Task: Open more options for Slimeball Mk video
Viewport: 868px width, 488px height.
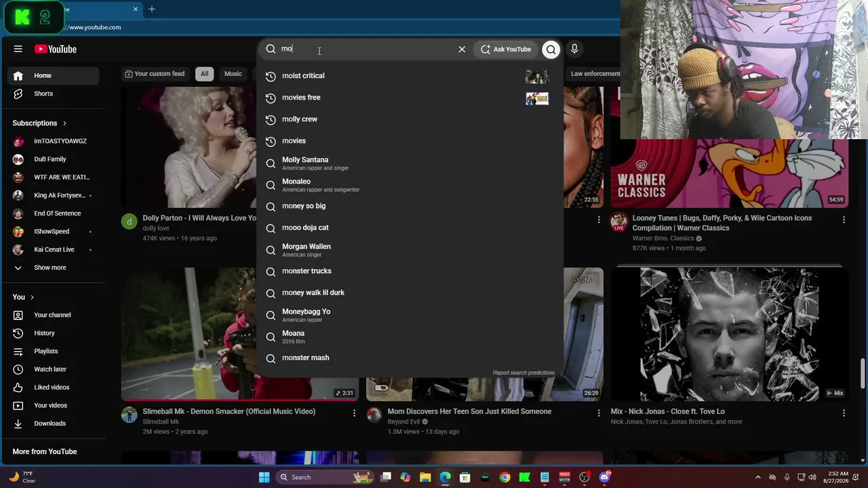Action: (354, 413)
